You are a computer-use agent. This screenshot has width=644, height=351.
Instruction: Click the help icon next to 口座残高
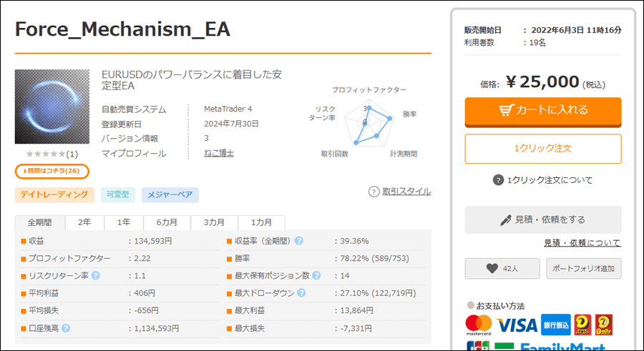click(x=66, y=328)
